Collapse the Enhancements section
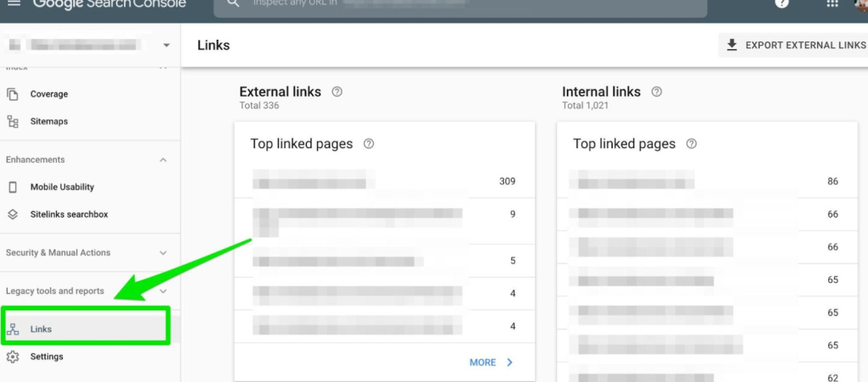 click(163, 160)
